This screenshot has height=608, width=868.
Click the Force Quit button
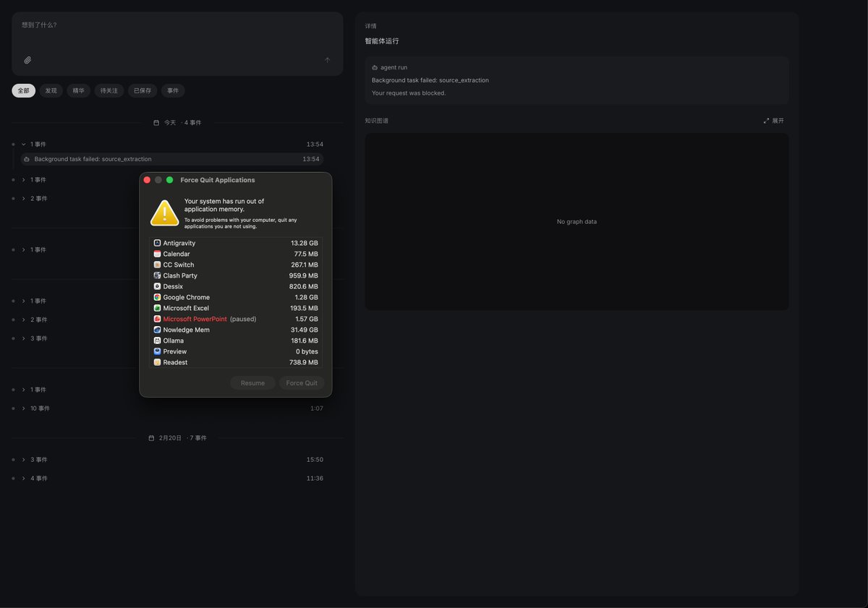pyautogui.click(x=302, y=383)
